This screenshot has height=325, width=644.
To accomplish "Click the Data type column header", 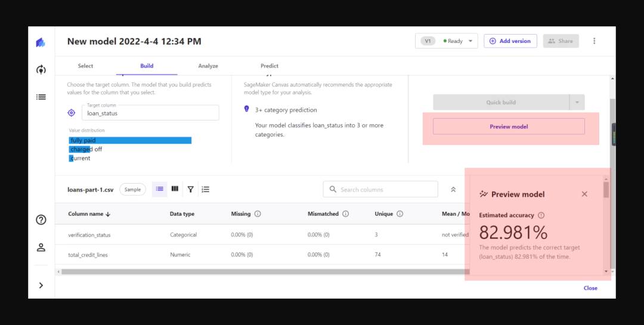I will click(182, 214).
